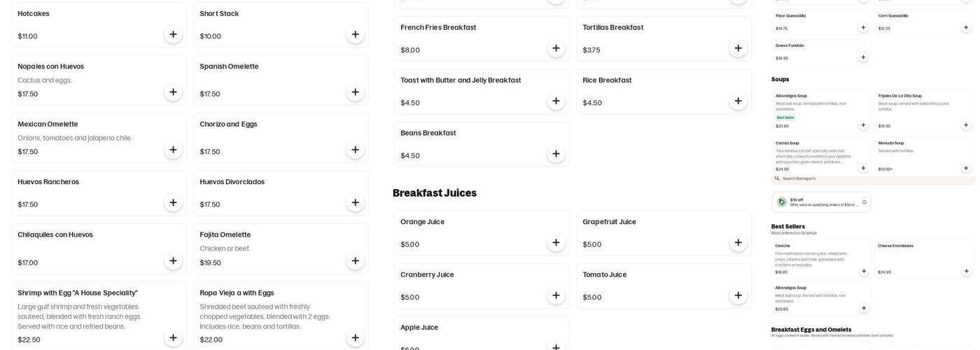This screenshot has height=350, width=980.
Task: Add Cheese Enchiladas best seller
Action: coord(966,272)
